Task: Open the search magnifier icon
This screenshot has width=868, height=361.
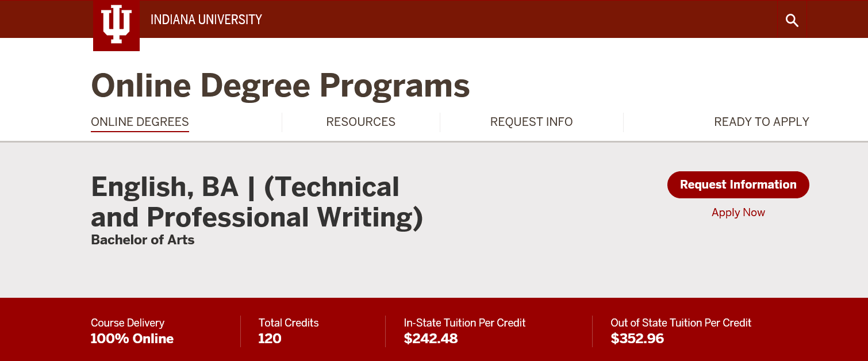Action: coord(792,21)
